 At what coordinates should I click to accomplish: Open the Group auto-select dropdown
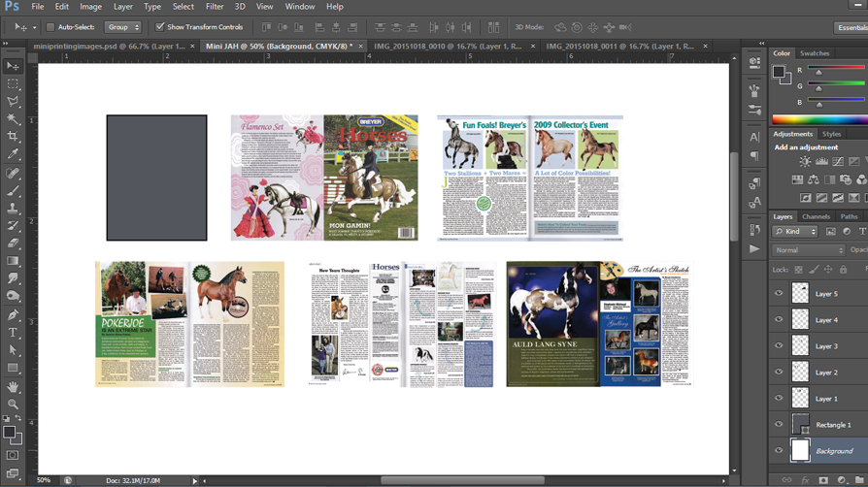[x=123, y=27]
